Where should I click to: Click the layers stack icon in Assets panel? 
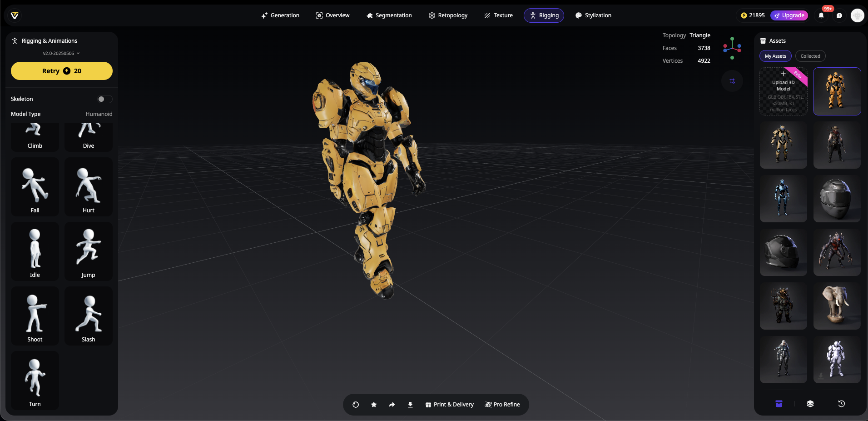(810, 404)
